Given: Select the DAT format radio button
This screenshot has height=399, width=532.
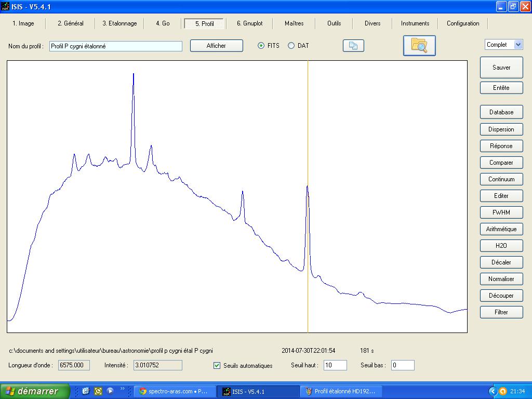Looking at the screenshot, I should [x=291, y=46].
